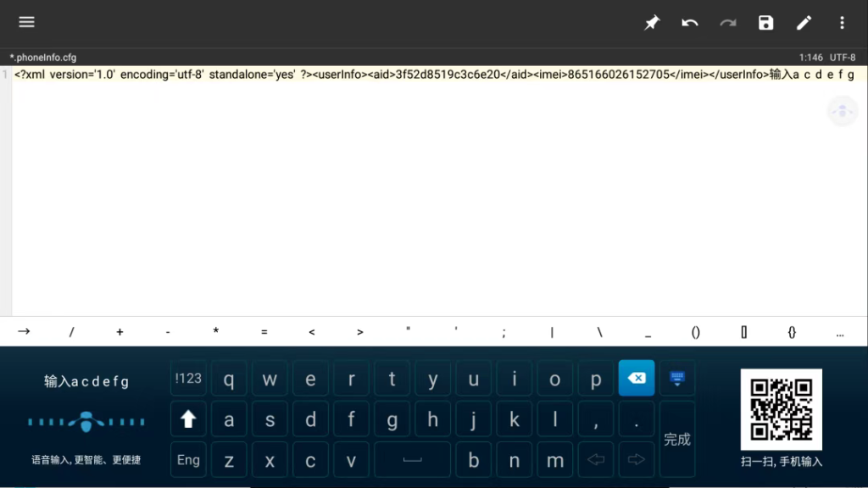Screen dimensions: 868x488
Task: Insert less-than symbol from symbol bar
Action: pos(312,331)
